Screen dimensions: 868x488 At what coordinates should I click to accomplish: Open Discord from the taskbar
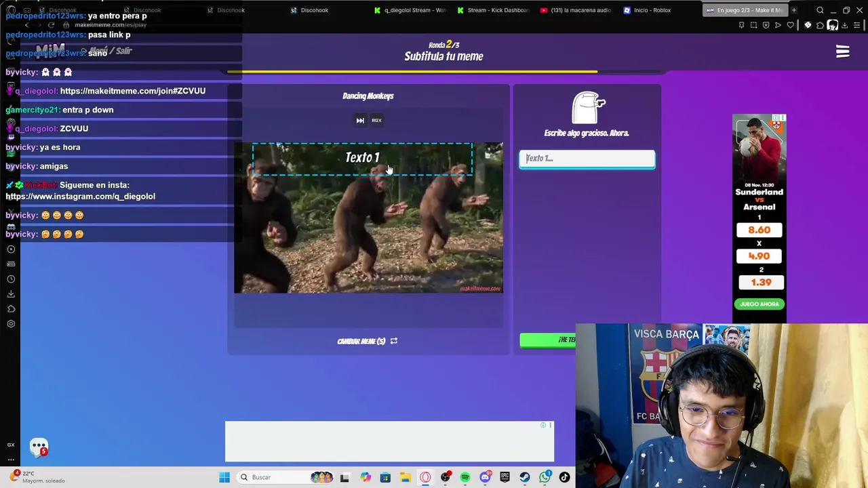point(485,477)
